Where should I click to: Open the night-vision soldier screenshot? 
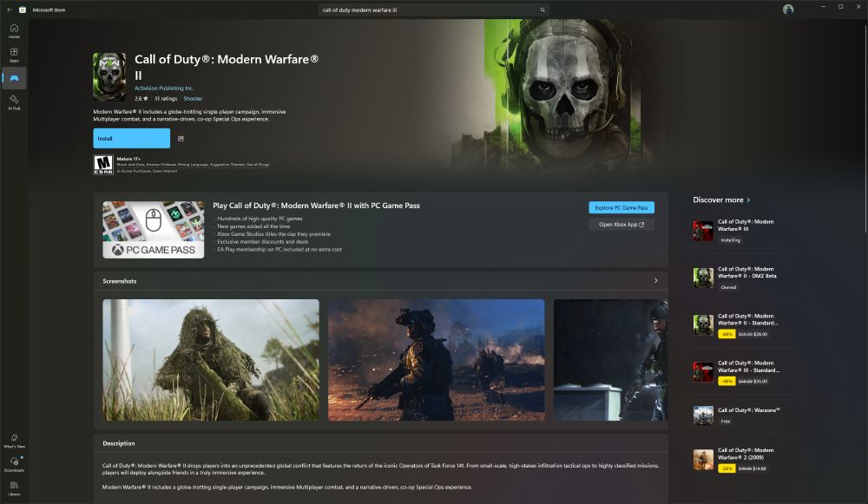(x=437, y=360)
